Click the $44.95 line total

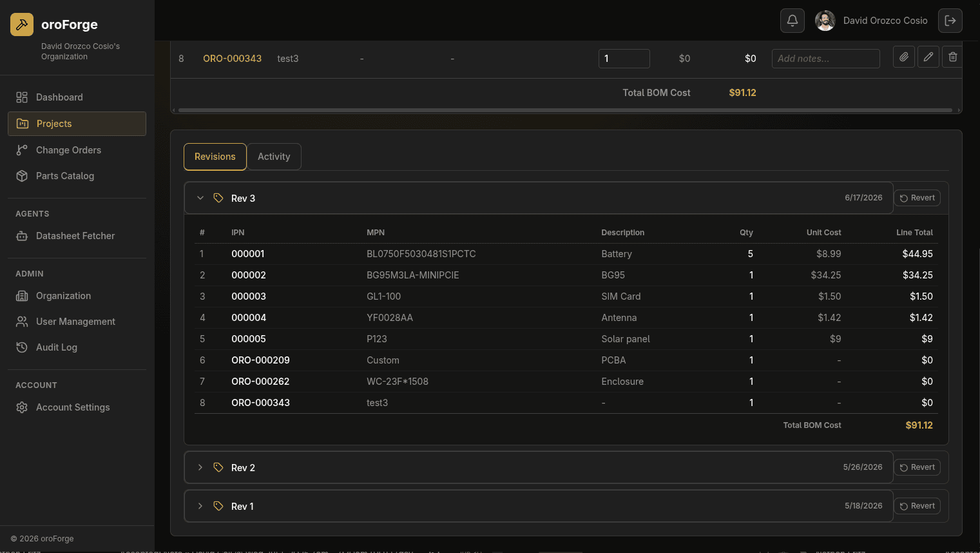[918, 254]
